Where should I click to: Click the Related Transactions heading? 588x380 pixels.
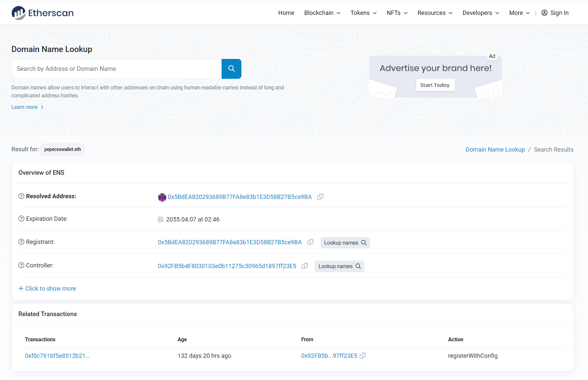(48, 314)
